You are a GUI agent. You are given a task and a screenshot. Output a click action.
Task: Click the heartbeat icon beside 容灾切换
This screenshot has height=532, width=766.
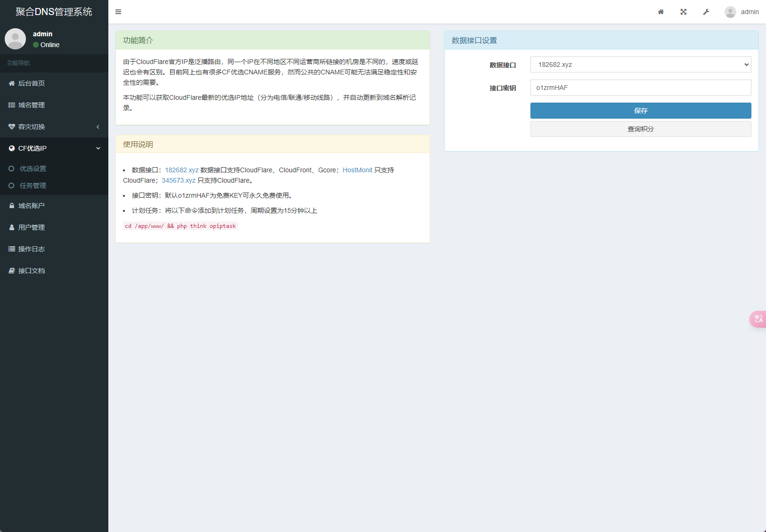pos(12,127)
